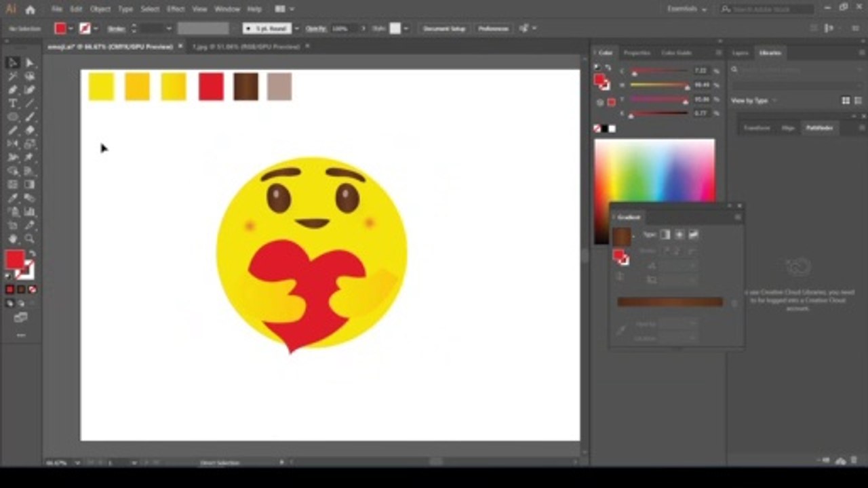Open the stroke color dropdown in control bar
Image resolution: width=868 pixels, height=488 pixels.
tap(96, 28)
